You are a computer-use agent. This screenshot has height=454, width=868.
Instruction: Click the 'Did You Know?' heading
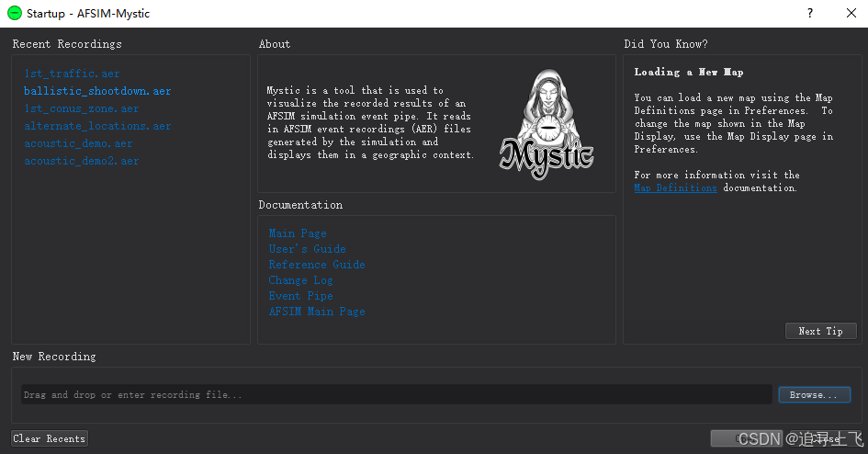pos(666,44)
